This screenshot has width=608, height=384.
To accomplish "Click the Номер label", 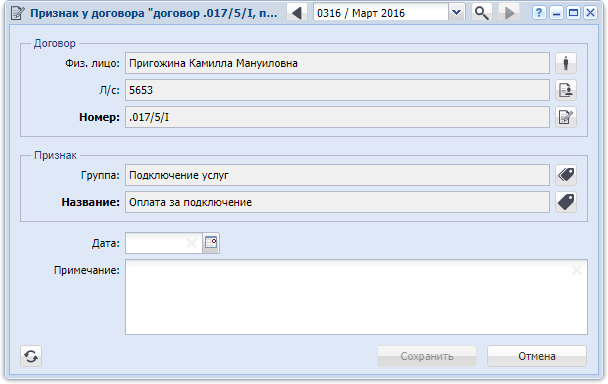I will coord(99,117).
